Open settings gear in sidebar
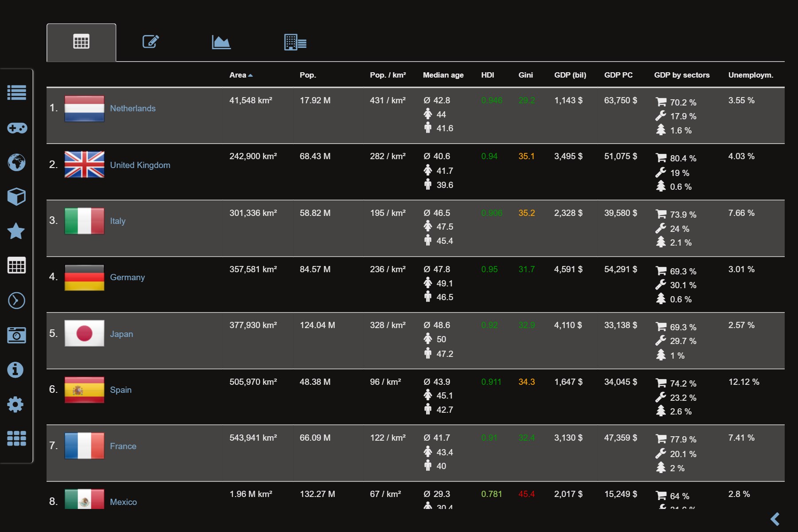Image resolution: width=798 pixels, height=532 pixels. coord(16,404)
